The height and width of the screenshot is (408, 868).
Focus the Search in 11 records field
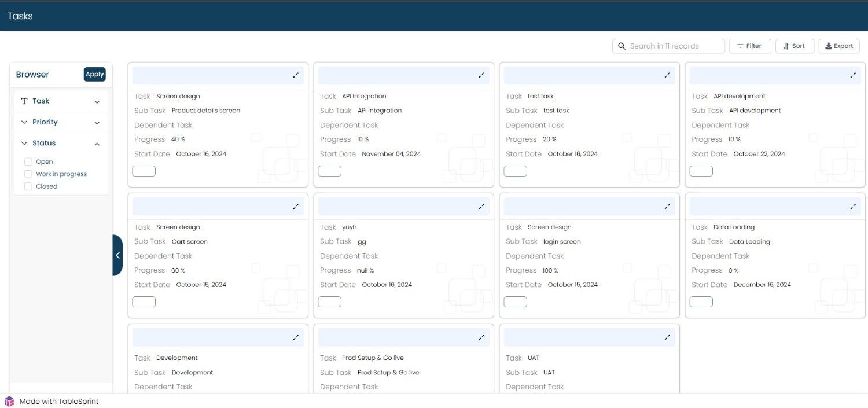pyautogui.click(x=668, y=46)
